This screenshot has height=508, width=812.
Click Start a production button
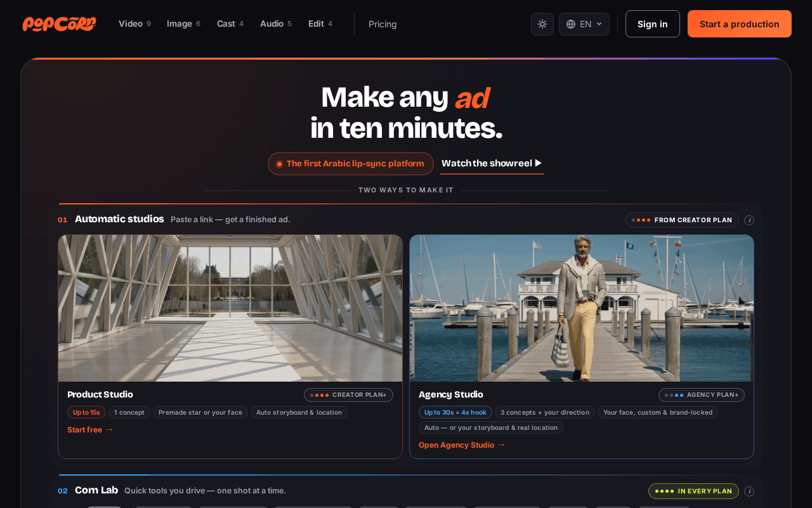740,24
